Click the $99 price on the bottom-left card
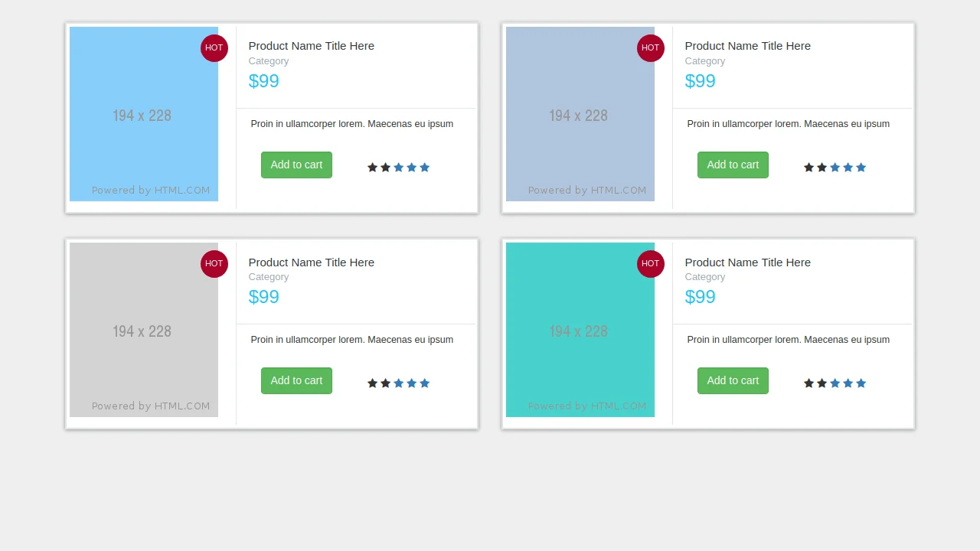This screenshot has width=980, height=551. click(x=263, y=297)
